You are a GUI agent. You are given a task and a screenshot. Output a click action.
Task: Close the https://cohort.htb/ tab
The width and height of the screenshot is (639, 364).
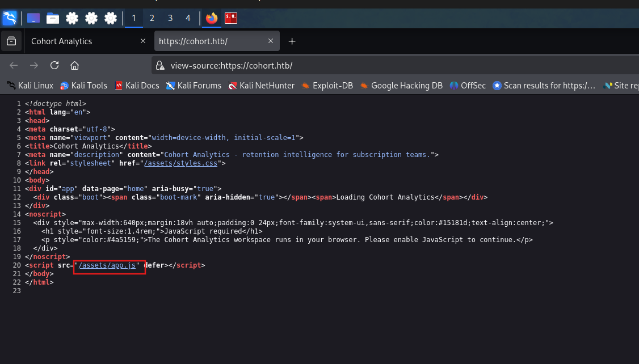click(x=271, y=41)
